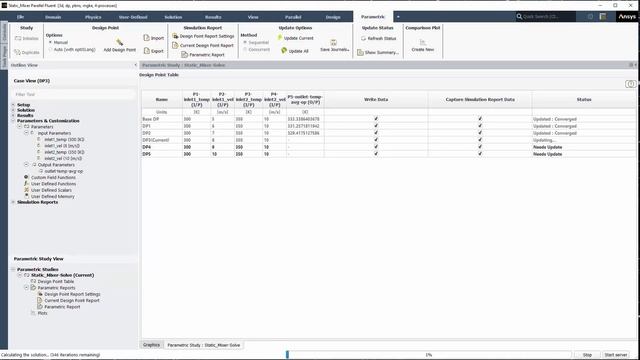Select the Manual options radio button
Image resolution: width=640 pixels, height=360 pixels.
(51, 42)
